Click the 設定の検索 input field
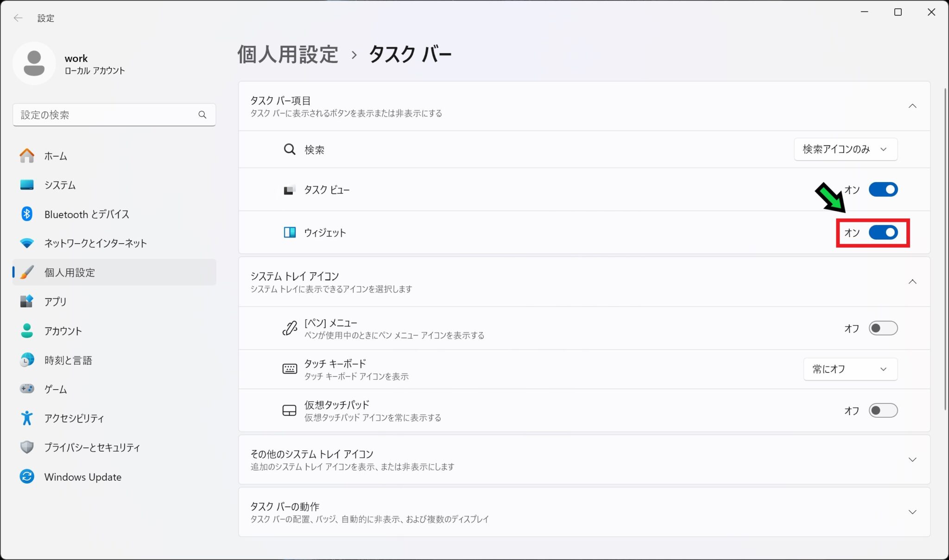Screen dimensions: 949x560 [107, 115]
